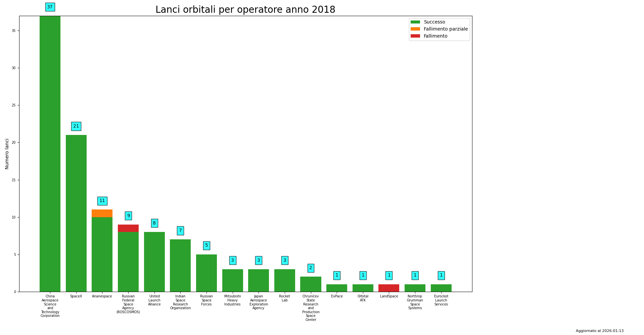Click the value label 5 above Russian Space Forces
This screenshot has height=335, width=644.
click(x=206, y=245)
